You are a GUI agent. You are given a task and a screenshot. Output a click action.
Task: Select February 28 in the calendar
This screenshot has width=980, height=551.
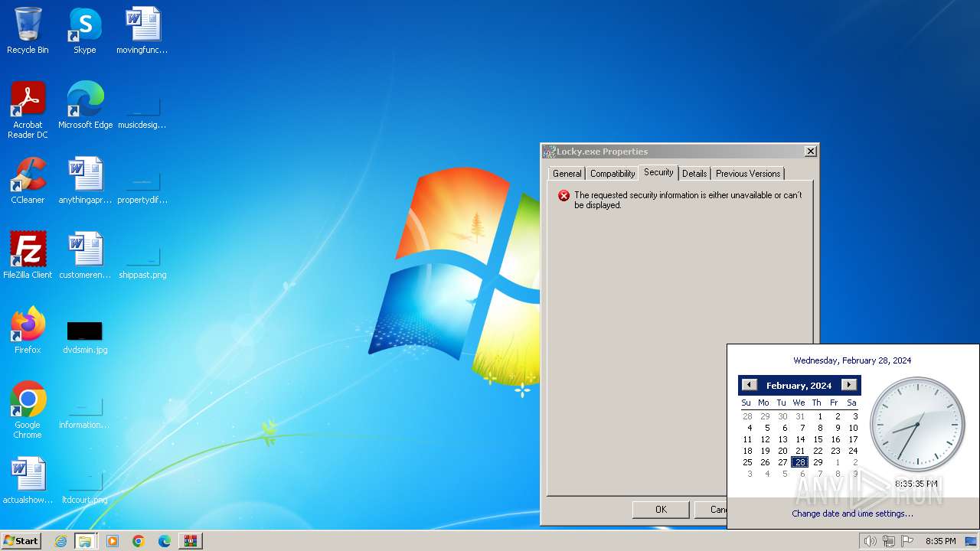800,462
